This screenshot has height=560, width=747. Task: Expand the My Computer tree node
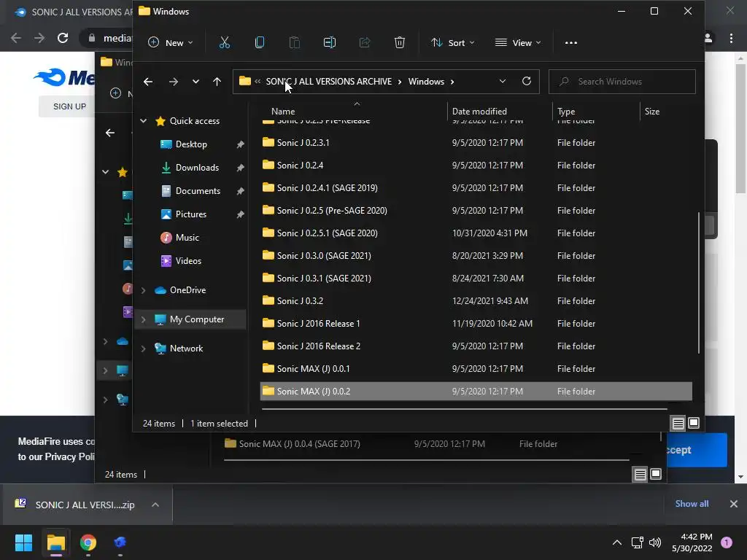click(x=144, y=319)
